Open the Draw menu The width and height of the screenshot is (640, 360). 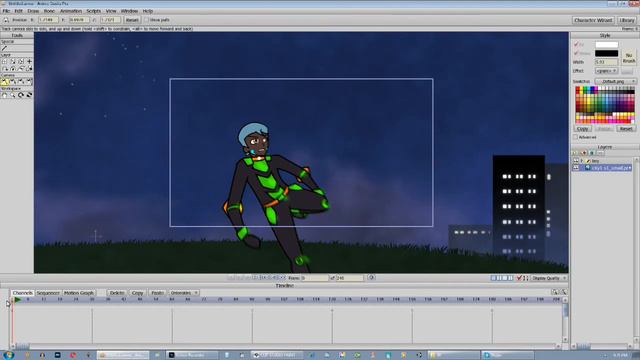click(33, 11)
